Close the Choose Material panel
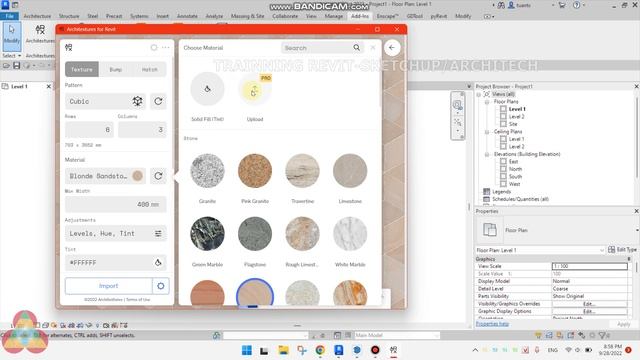The width and height of the screenshot is (640, 360). [x=373, y=48]
